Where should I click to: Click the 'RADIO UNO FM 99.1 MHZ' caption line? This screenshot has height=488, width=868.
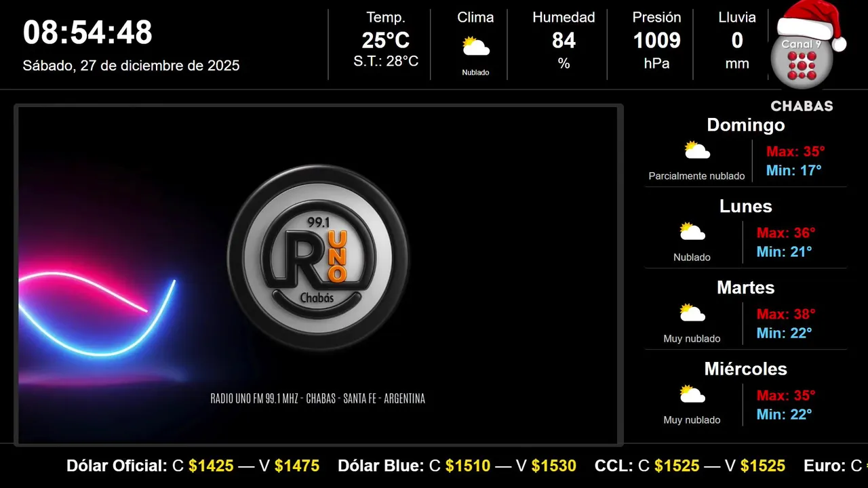[318, 399]
